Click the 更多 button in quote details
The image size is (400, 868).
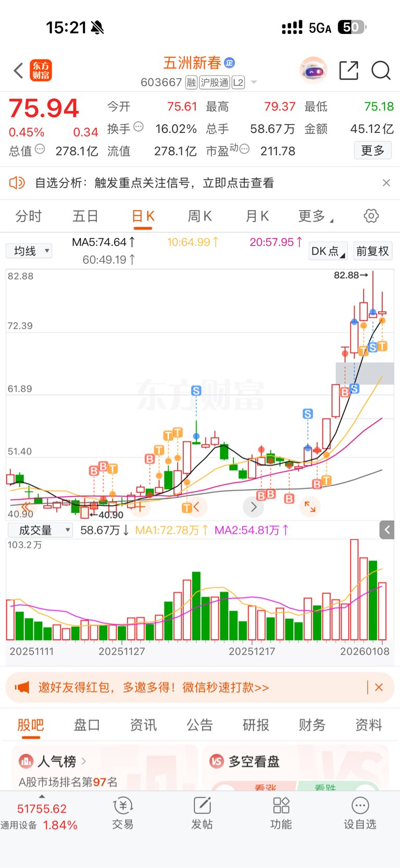click(373, 151)
